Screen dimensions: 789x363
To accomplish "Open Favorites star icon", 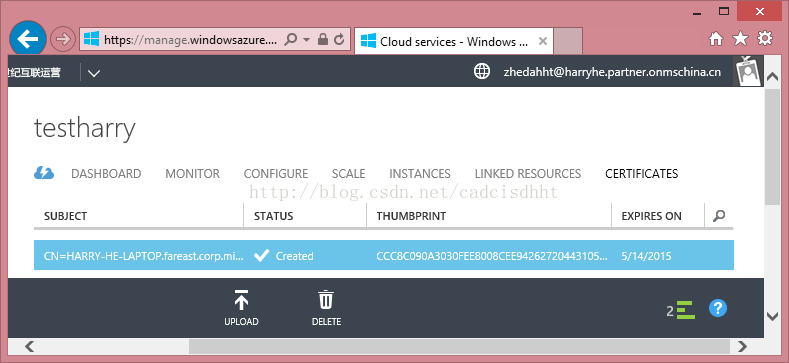I will tap(740, 39).
